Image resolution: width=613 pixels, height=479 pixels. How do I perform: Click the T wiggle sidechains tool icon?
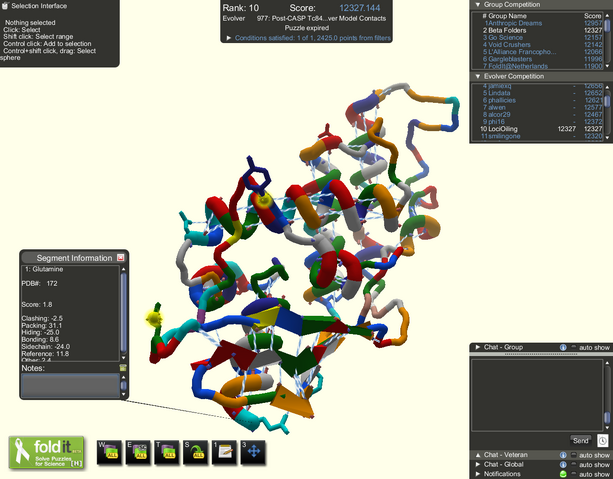coord(167,452)
